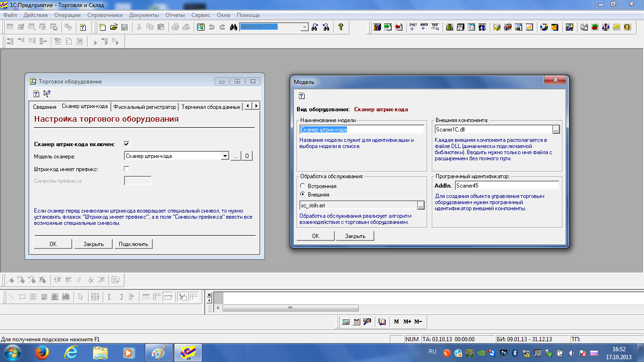Click help icon in Торговое оборудование window
The width and height of the screenshot is (644, 362).
(x=36, y=93)
